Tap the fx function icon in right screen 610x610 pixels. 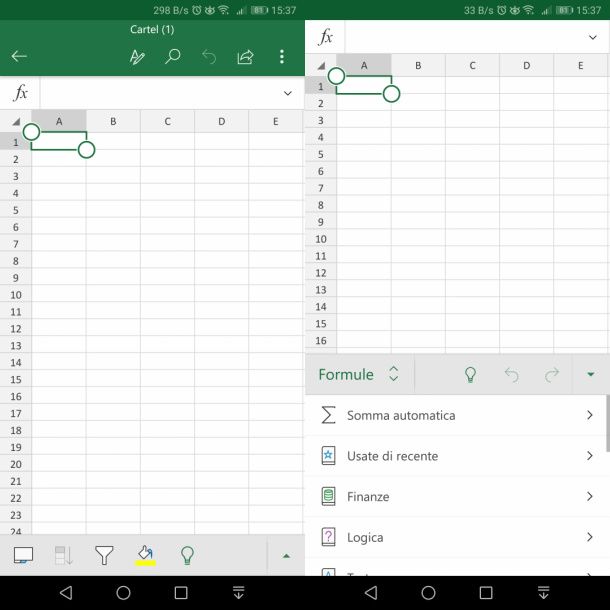point(325,37)
